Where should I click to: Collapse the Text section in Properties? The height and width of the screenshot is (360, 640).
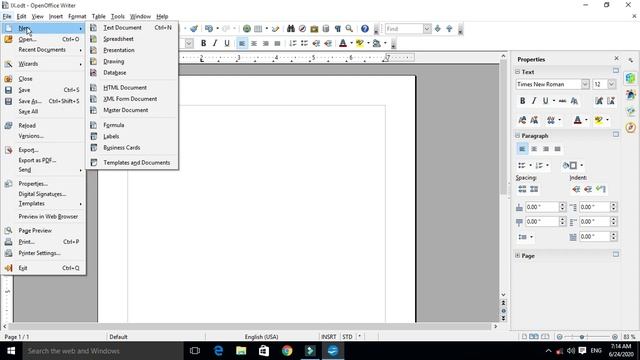tap(518, 72)
